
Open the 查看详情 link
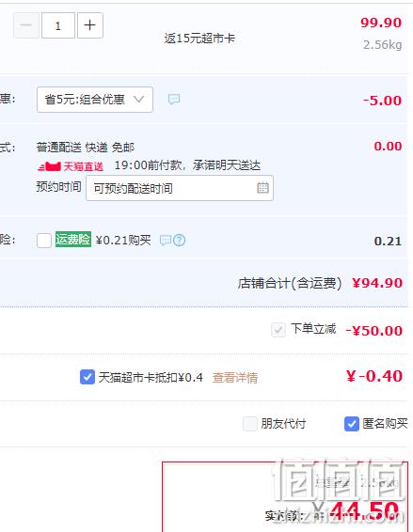pyautogui.click(x=235, y=378)
